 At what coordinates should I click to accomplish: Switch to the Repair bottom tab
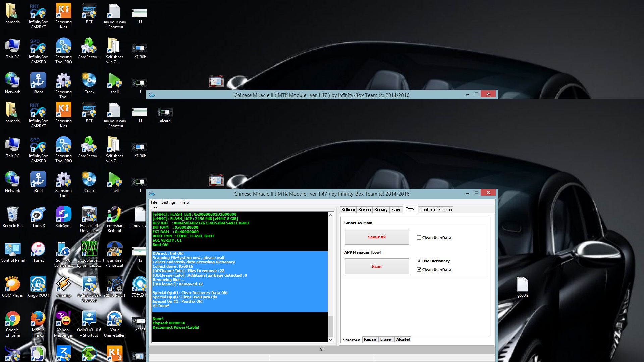tap(370, 339)
